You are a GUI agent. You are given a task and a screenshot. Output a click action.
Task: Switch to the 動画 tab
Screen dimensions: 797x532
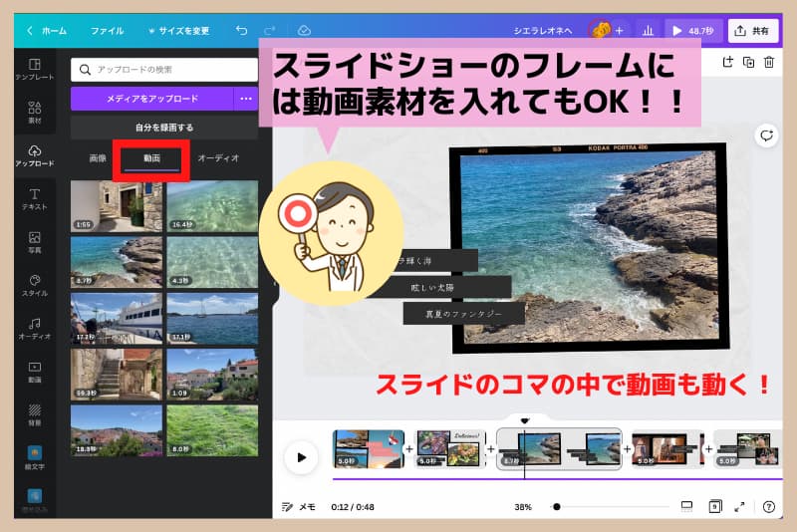pos(151,158)
